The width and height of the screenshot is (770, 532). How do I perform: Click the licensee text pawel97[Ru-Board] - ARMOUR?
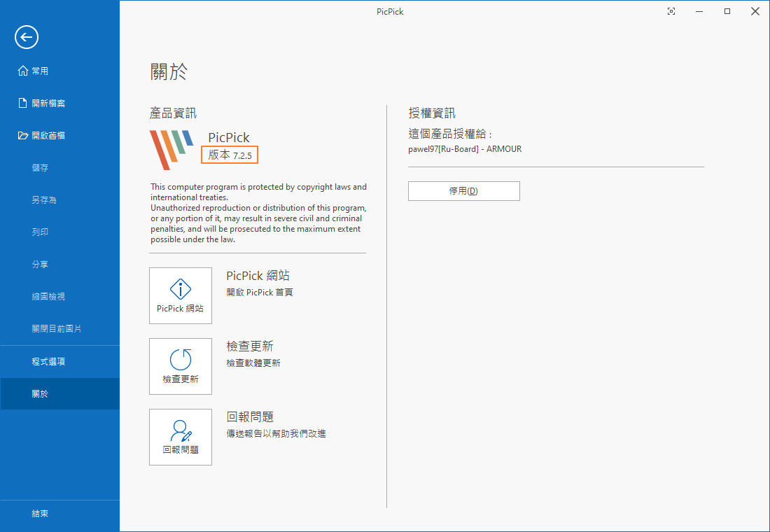[465, 149]
